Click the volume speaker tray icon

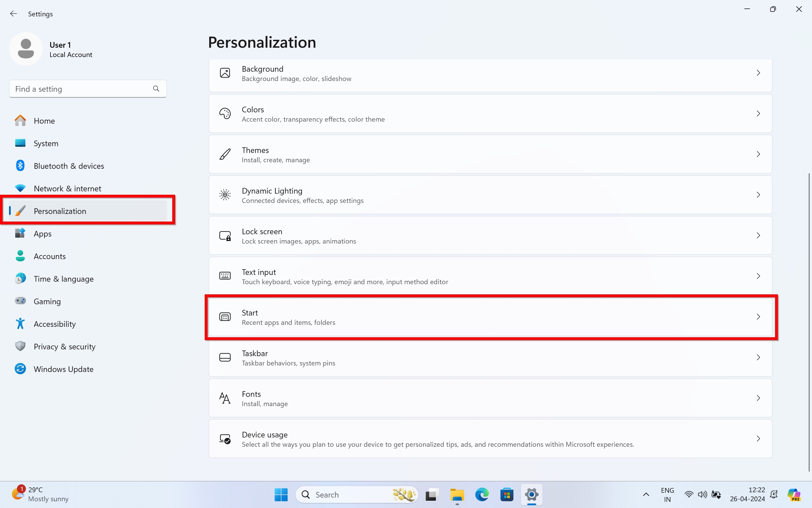pyautogui.click(x=702, y=494)
